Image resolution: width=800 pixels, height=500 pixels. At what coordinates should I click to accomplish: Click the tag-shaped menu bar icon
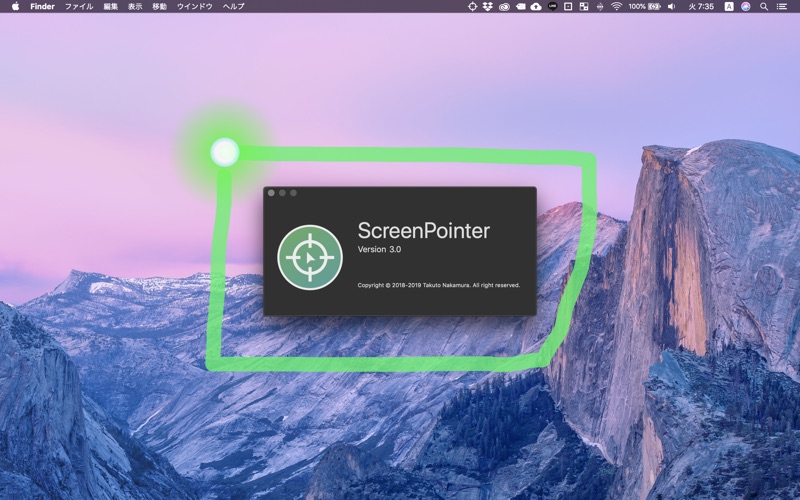(520, 6)
